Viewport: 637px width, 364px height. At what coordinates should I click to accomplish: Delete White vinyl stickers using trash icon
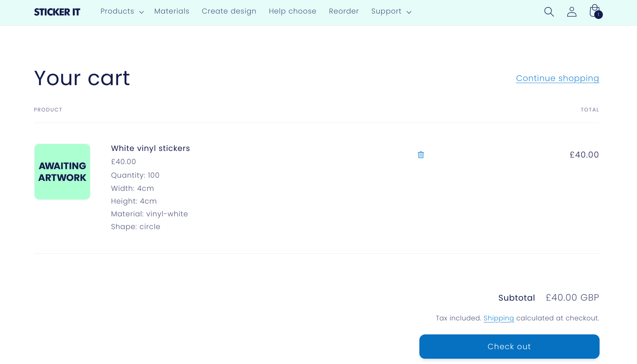tap(421, 154)
